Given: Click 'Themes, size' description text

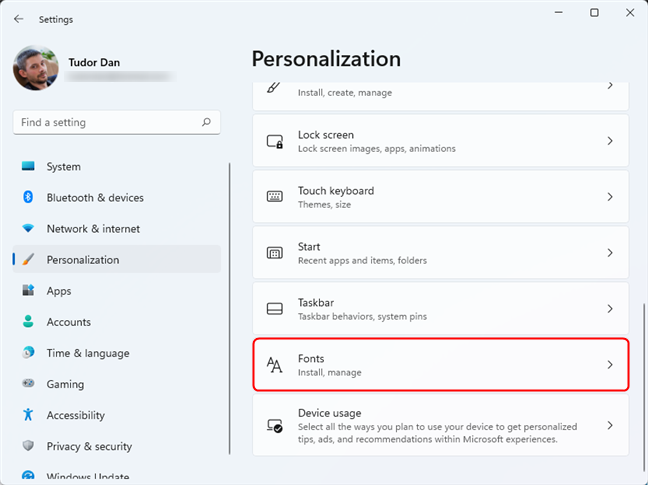Looking at the screenshot, I should point(324,204).
